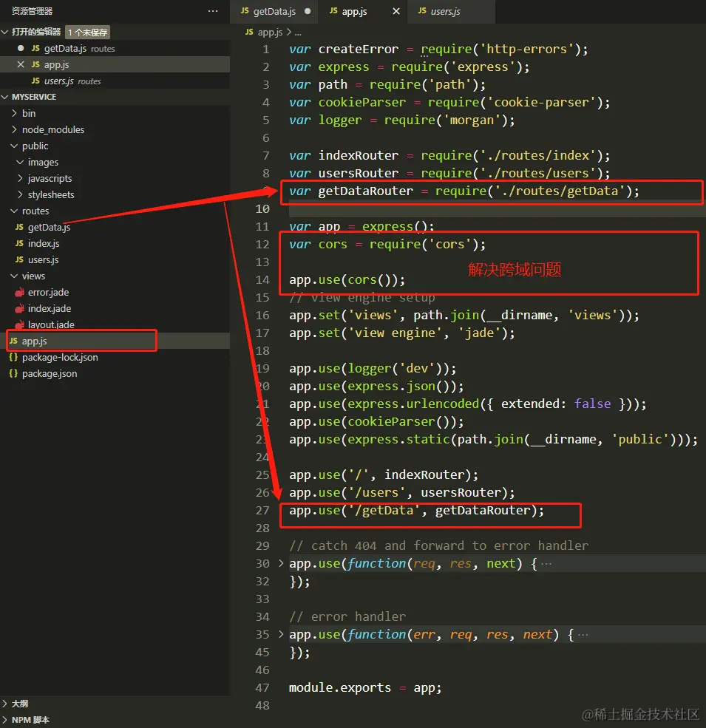Screen dimensions: 706x728
Task: Expand the outline section at bottom
Action: click(5, 704)
